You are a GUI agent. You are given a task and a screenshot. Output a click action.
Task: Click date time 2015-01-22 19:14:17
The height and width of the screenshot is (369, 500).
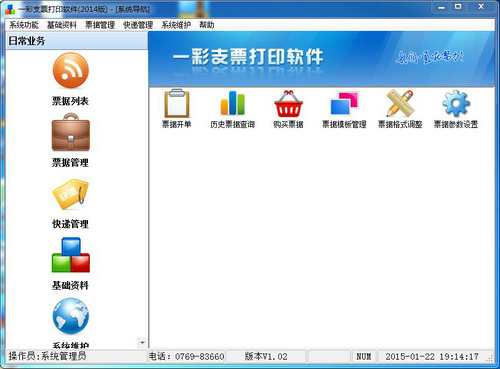tap(432, 356)
